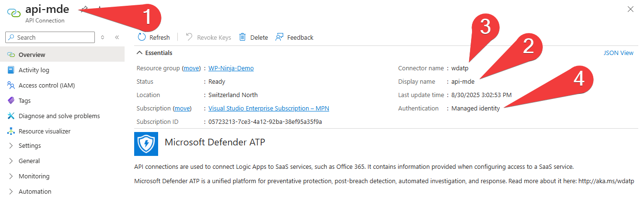Open Access control (IAM)

tap(46, 86)
